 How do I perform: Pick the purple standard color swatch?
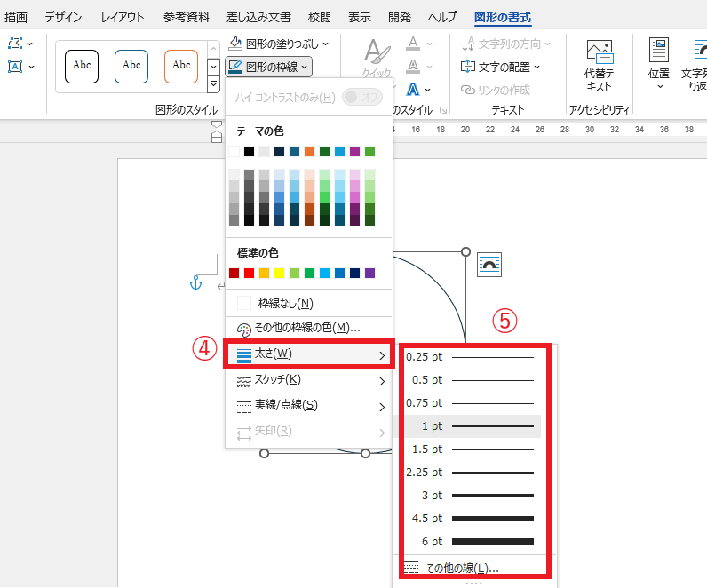[x=369, y=273]
